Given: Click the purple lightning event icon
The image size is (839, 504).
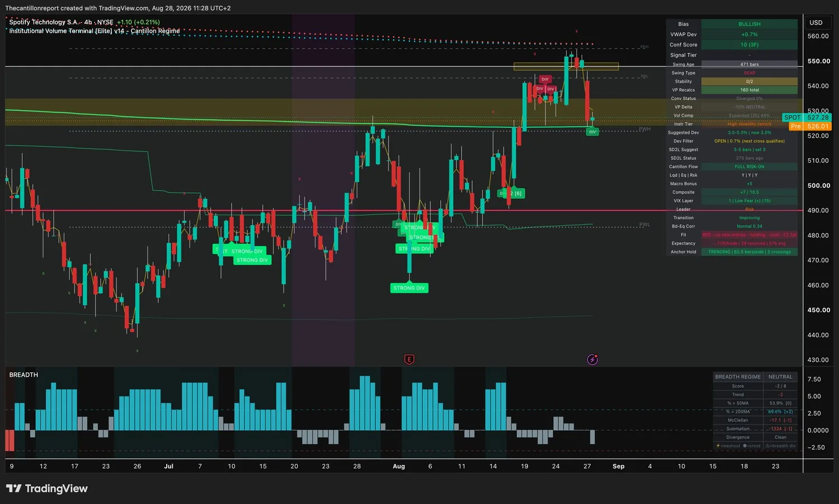Looking at the screenshot, I should click(592, 360).
